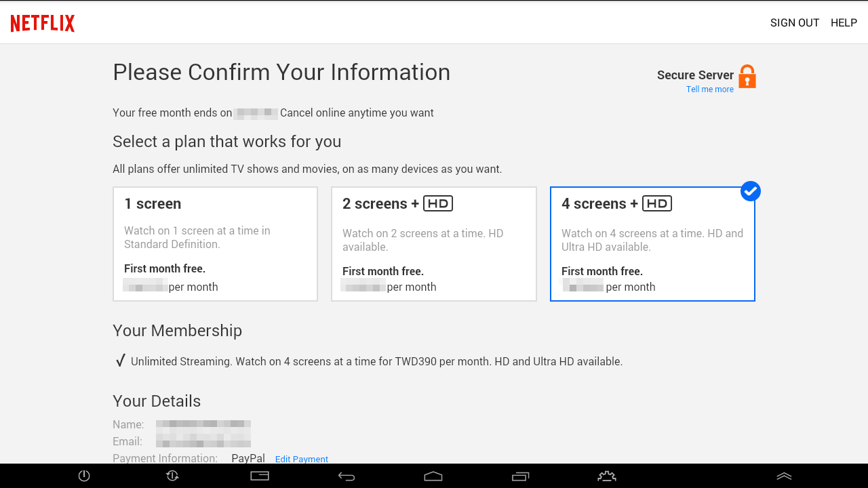Tap the rotate/refresh icon in bottom bar
Viewport: 868px width, 488px height.
click(x=172, y=476)
